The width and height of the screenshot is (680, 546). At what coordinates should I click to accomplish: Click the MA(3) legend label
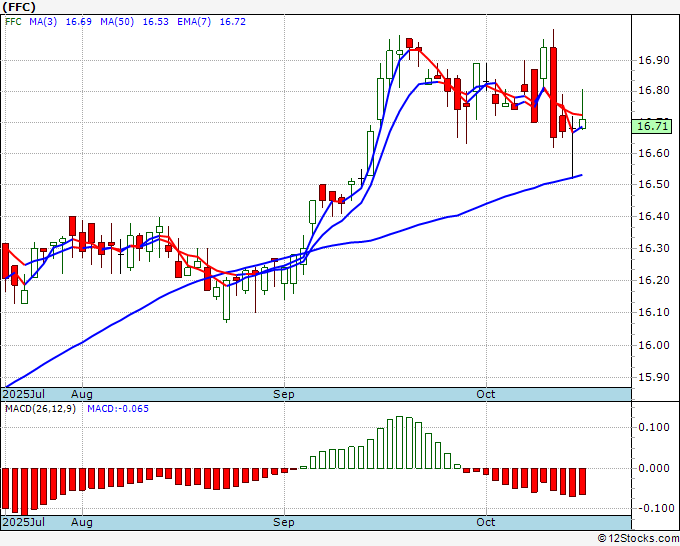43,22
